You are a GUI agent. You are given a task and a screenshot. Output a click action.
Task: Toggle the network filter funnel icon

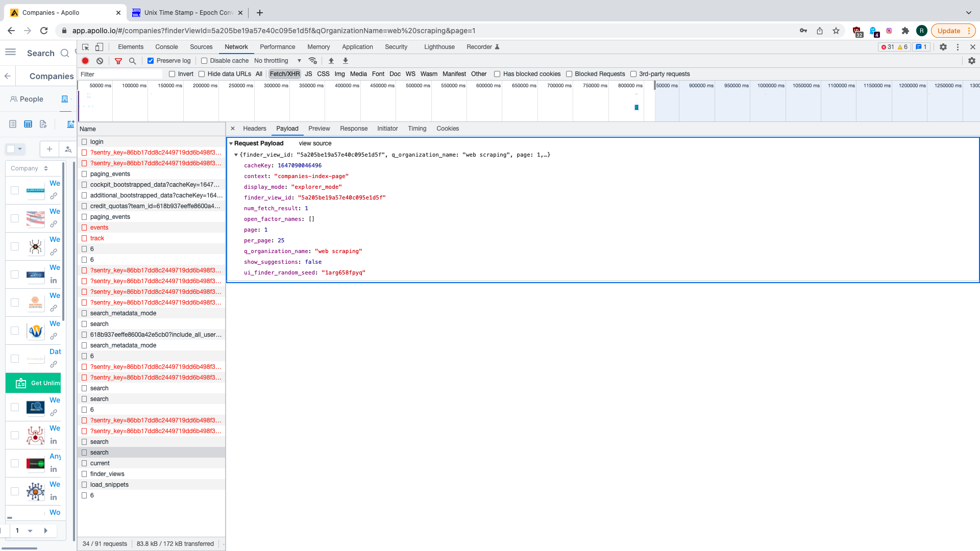[x=118, y=61]
